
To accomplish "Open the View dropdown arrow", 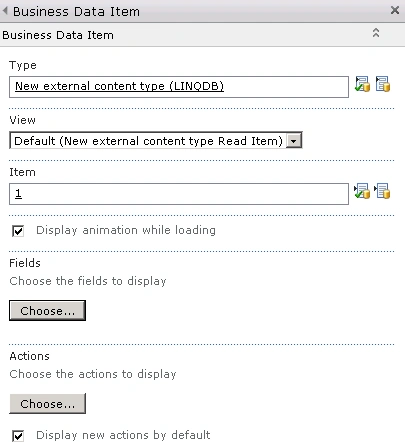I will [x=294, y=141].
